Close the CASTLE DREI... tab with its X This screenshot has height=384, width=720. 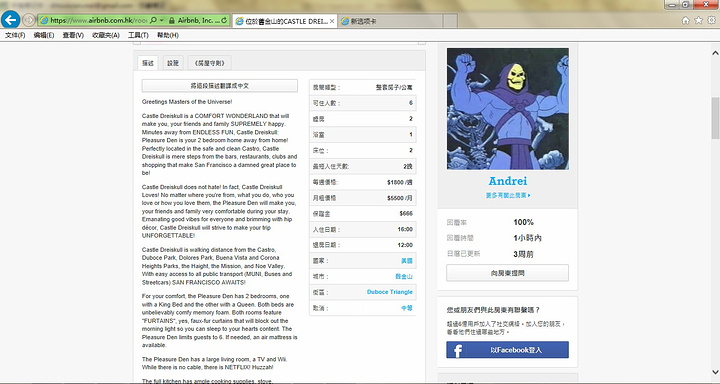point(332,21)
